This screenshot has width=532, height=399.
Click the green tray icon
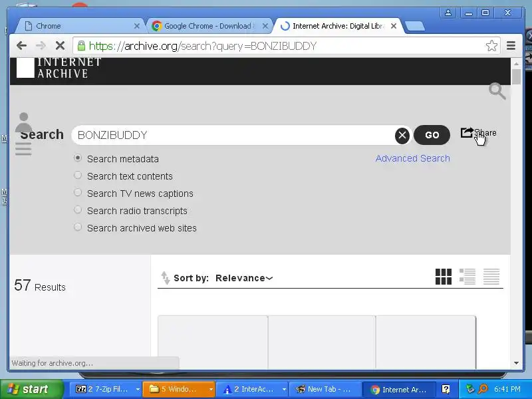point(469,389)
